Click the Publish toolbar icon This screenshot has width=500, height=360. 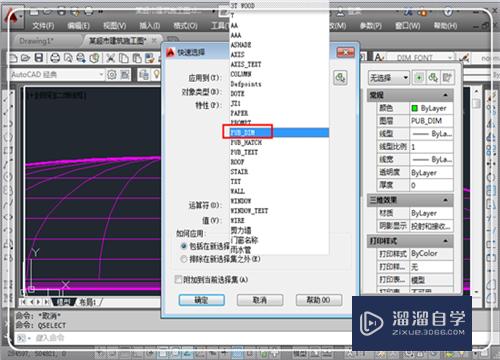[x=81, y=58]
